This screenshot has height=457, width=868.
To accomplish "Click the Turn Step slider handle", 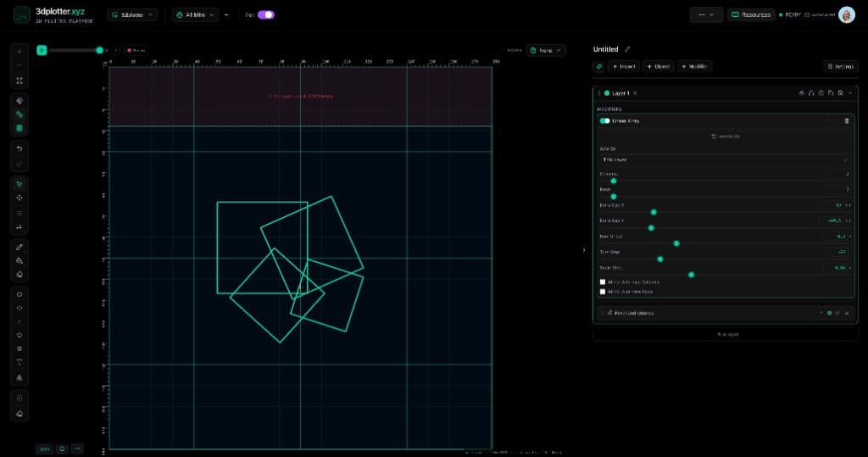I will 660,259.
